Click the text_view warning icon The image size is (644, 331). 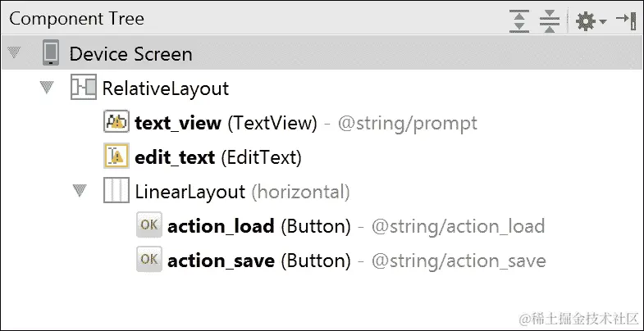pyautogui.click(x=116, y=123)
